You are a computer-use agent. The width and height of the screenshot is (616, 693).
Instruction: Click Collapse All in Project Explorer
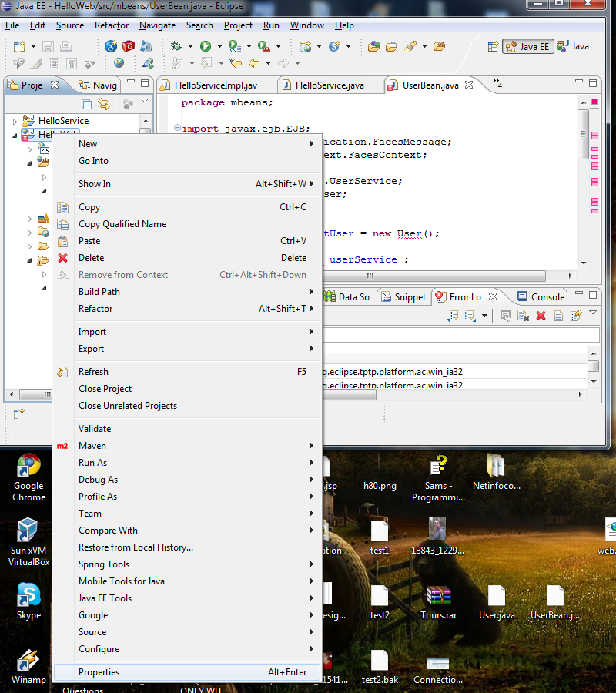point(87,104)
